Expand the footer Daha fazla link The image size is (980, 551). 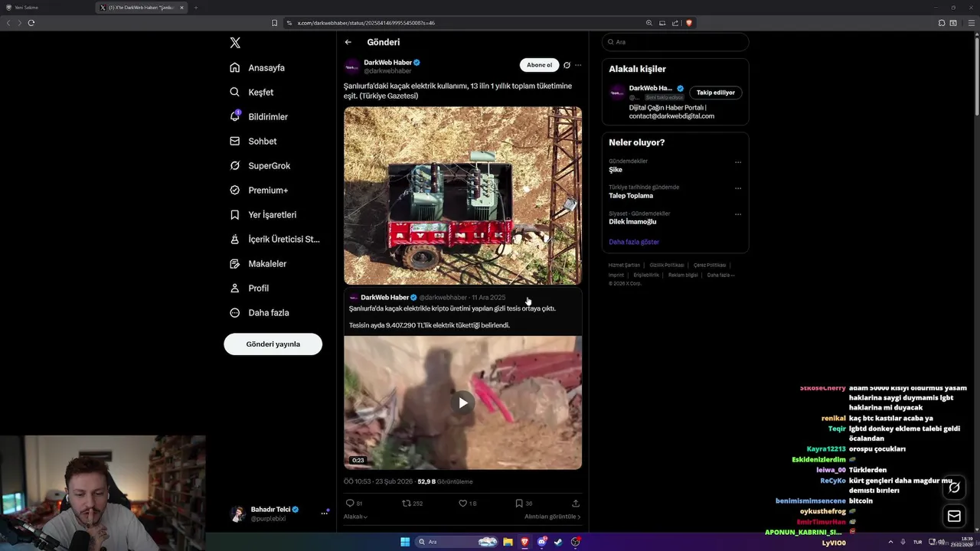click(720, 275)
